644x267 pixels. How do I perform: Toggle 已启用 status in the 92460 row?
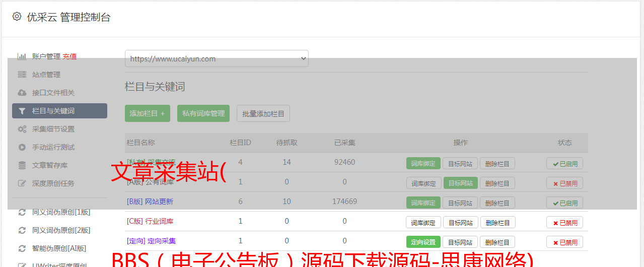point(565,163)
